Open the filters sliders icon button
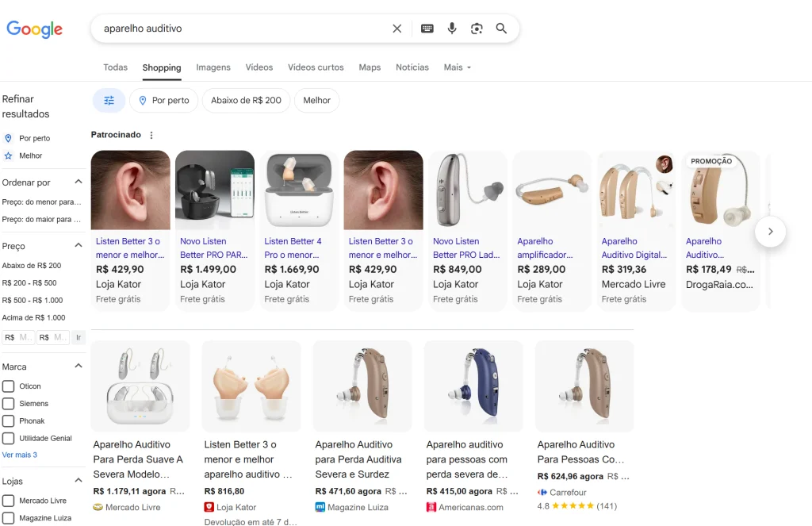Viewport: 812px width, 526px height. point(109,101)
